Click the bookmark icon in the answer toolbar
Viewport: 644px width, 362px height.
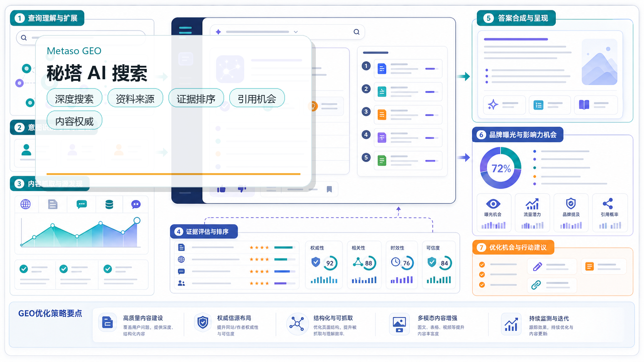point(329,189)
